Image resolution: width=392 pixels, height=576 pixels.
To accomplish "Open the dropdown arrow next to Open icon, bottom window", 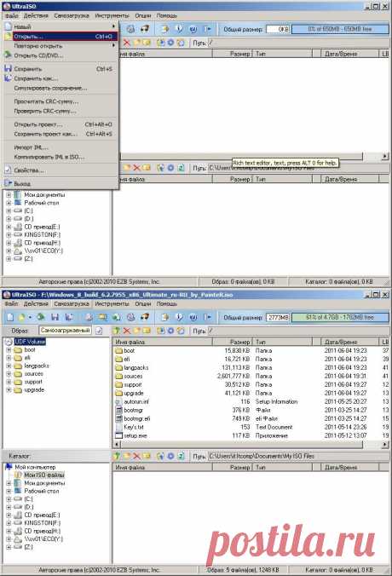I will click(x=30, y=317).
